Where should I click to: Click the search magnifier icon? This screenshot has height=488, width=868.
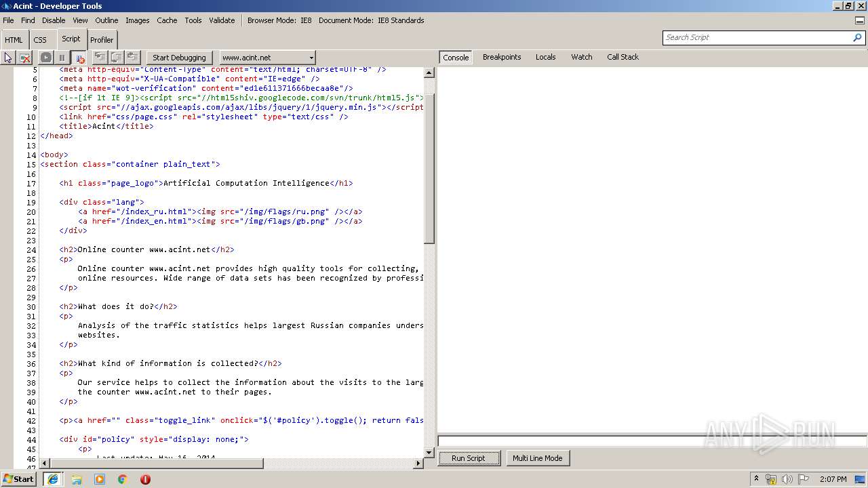857,37
